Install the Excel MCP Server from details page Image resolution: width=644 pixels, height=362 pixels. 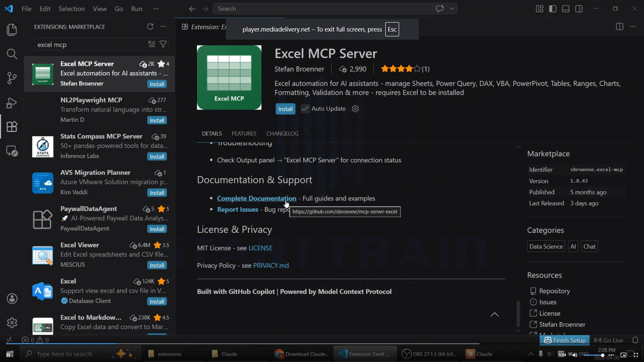click(285, 109)
